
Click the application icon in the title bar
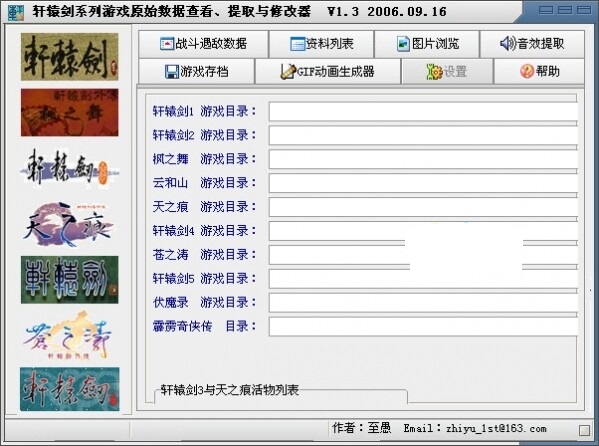coord(16,12)
